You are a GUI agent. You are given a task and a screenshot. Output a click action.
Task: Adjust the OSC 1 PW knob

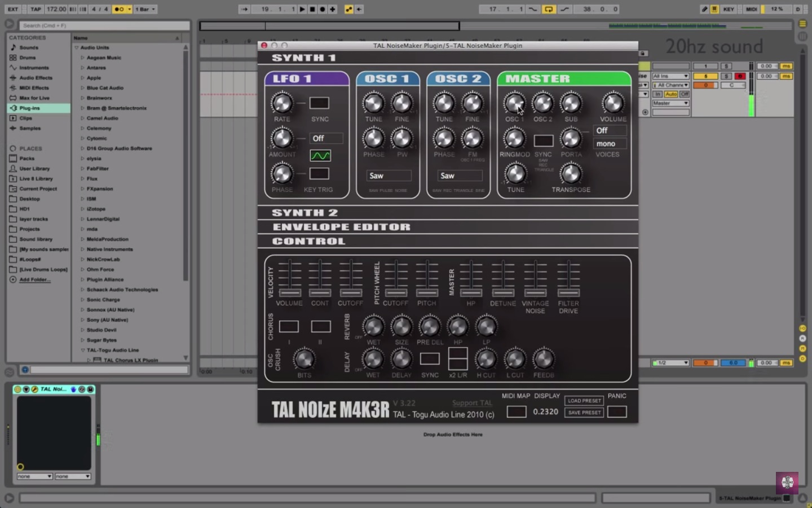click(401, 138)
